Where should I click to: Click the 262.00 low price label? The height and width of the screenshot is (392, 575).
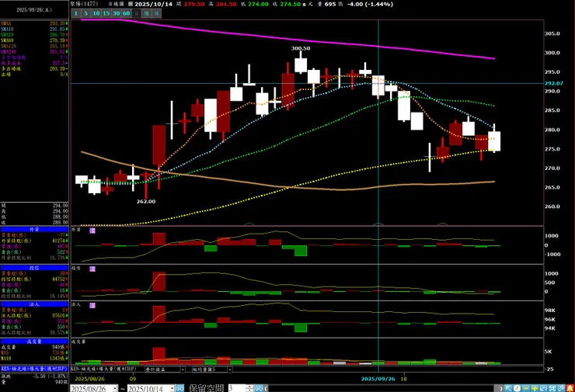pyautogui.click(x=146, y=202)
